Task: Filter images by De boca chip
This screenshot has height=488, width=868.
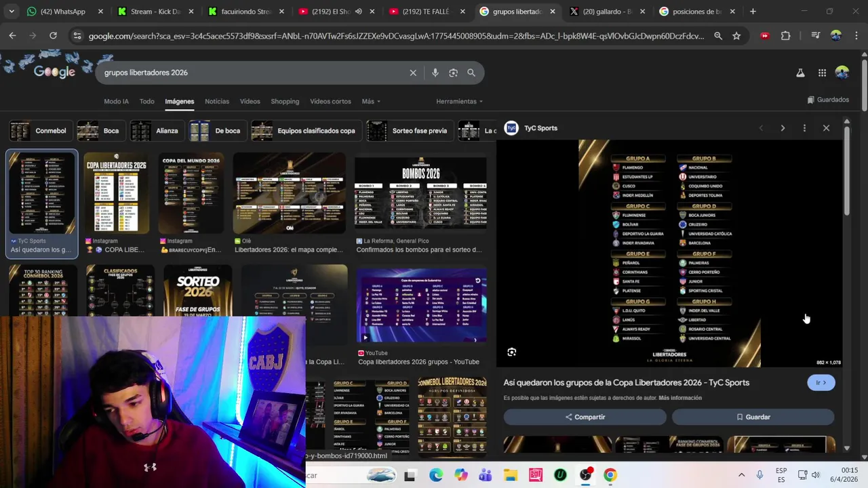Action: point(216,131)
